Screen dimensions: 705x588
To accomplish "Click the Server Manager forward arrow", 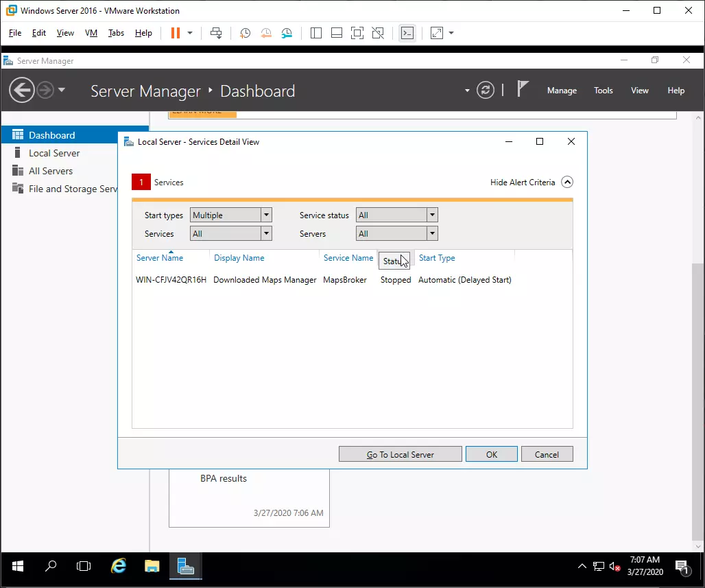I will point(45,90).
